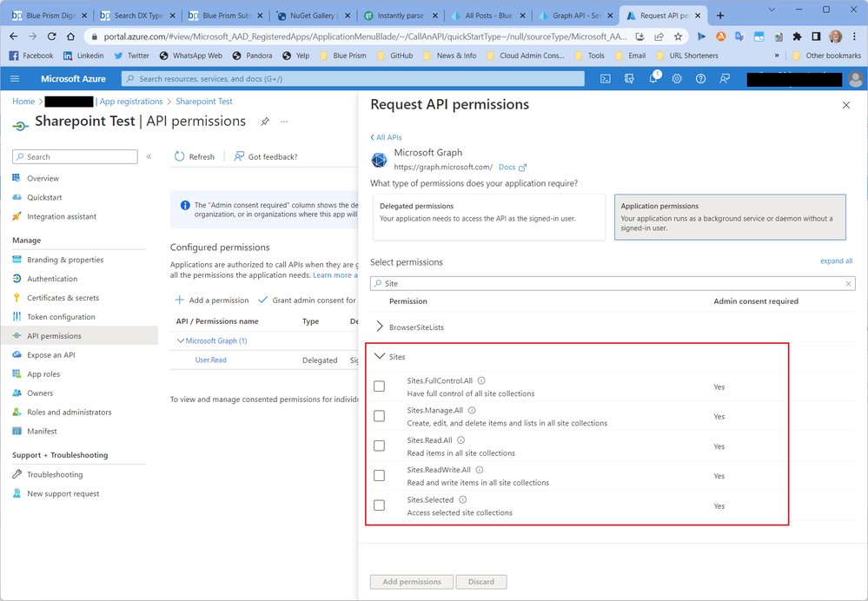This screenshot has width=868, height=601.
Task: Click info icon next to Sites.Selected
Action: (x=462, y=499)
